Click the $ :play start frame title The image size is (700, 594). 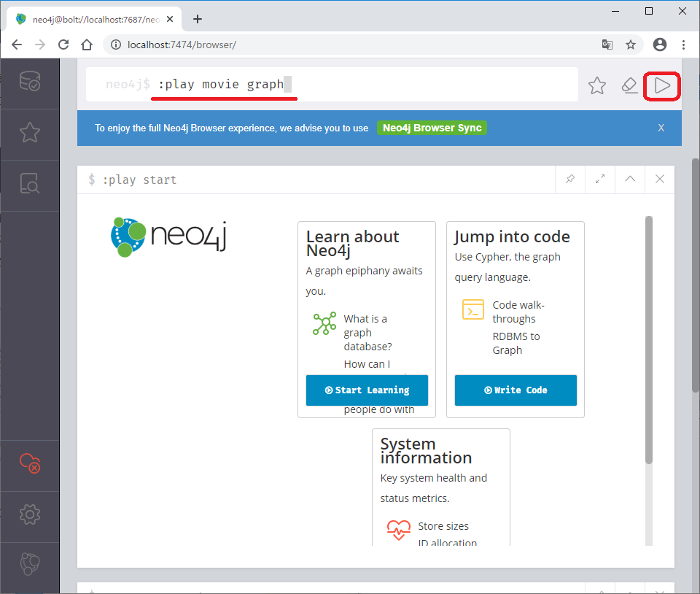point(133,180)
